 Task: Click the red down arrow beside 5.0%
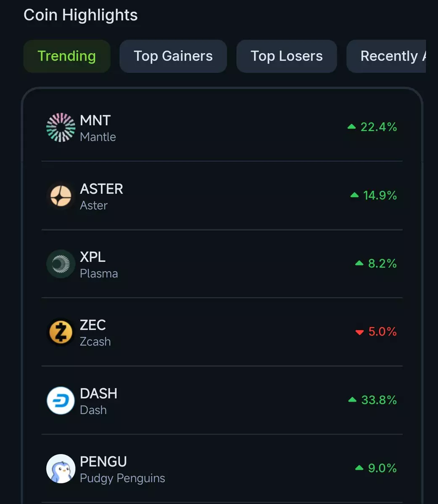pyautogui.click(x=359, y=332)
